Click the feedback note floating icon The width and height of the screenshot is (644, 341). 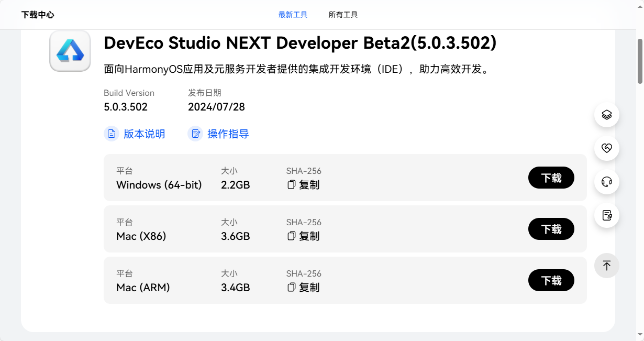coord(607,215)
